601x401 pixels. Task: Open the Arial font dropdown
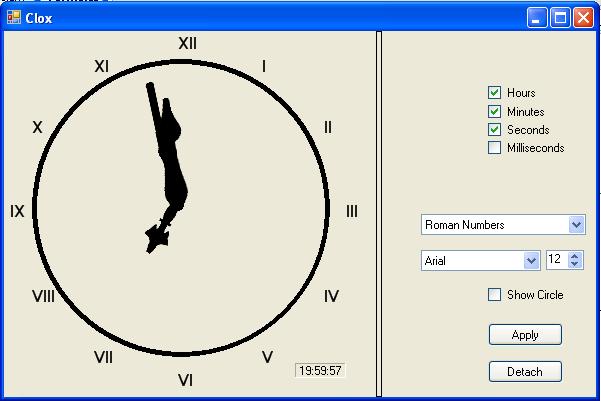(x=531, y=261)
